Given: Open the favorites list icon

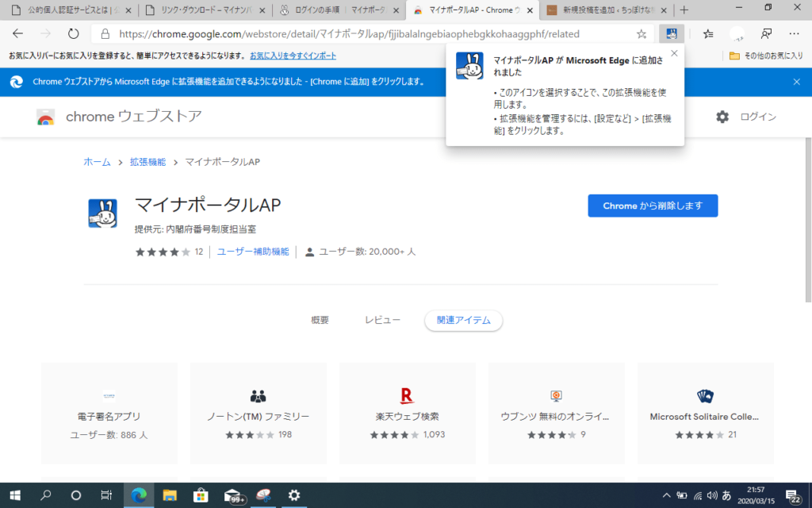Looking at the screenshot, I should [x=708, y=33].
